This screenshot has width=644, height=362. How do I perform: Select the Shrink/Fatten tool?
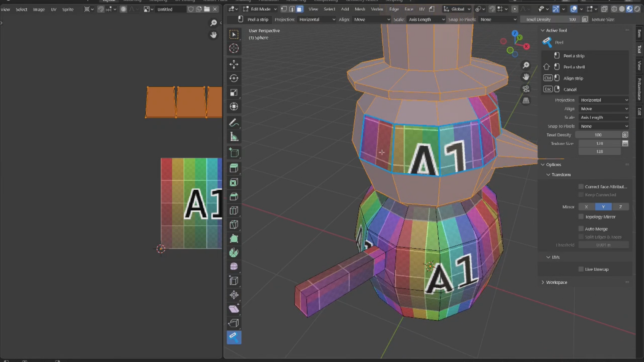(x=234, y=295)
